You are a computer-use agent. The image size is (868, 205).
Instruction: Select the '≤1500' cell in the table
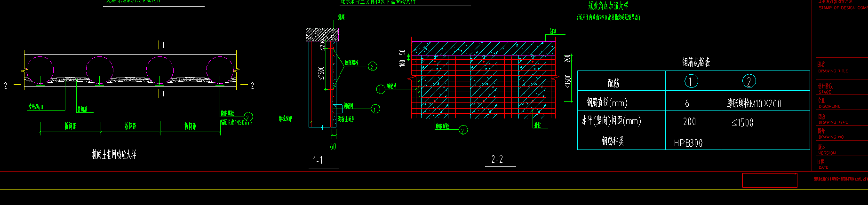742,123
